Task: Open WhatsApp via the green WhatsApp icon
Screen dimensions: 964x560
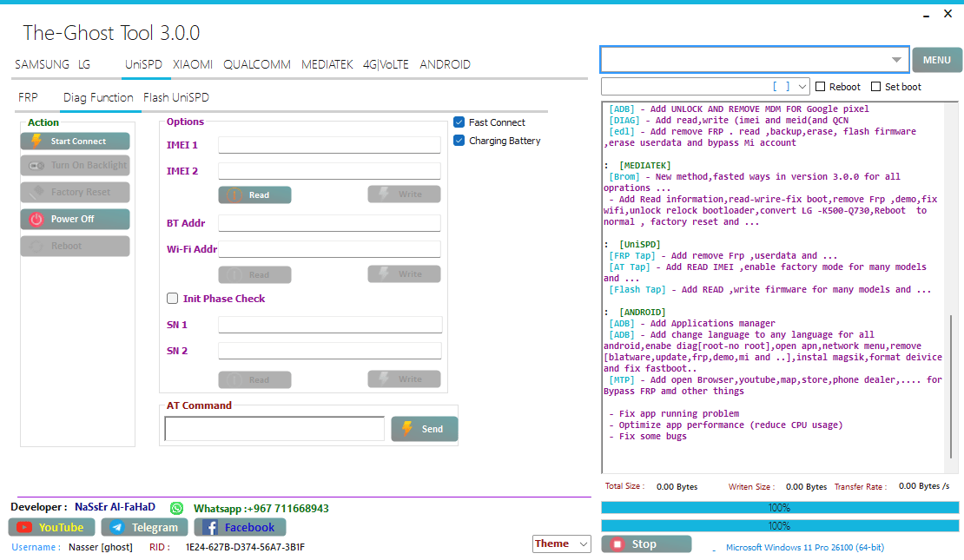Action: pos(176,507)
